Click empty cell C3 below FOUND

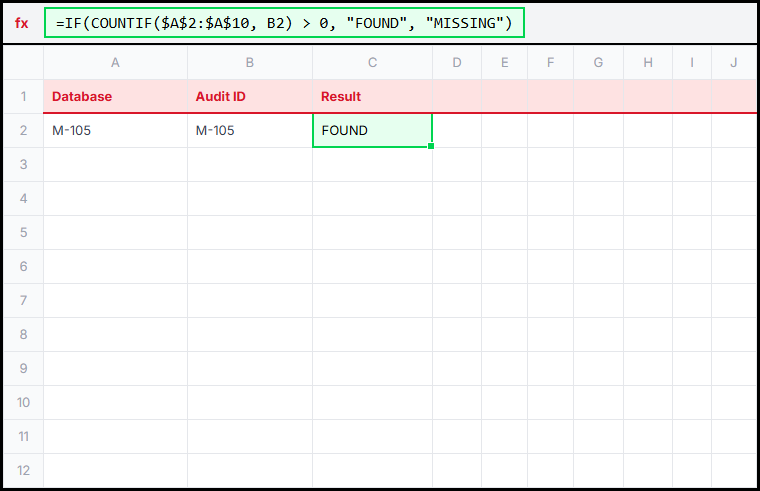click(372, 165)
